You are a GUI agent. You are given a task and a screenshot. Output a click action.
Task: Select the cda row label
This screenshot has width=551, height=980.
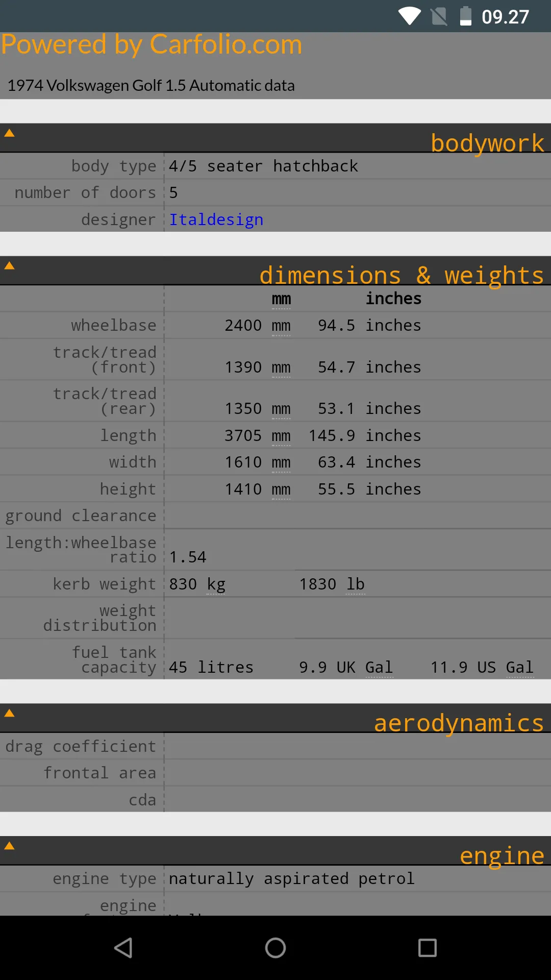(142, 800)
